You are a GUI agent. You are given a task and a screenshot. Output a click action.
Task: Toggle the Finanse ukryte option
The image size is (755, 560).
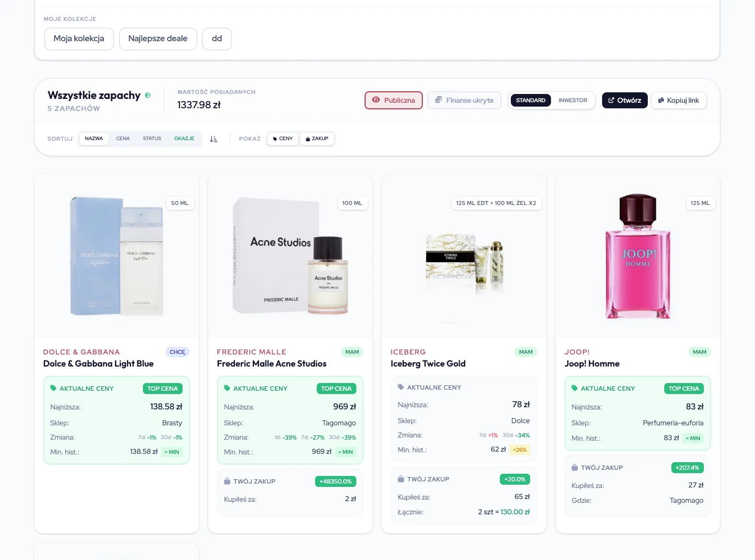[x=464, y=100]
